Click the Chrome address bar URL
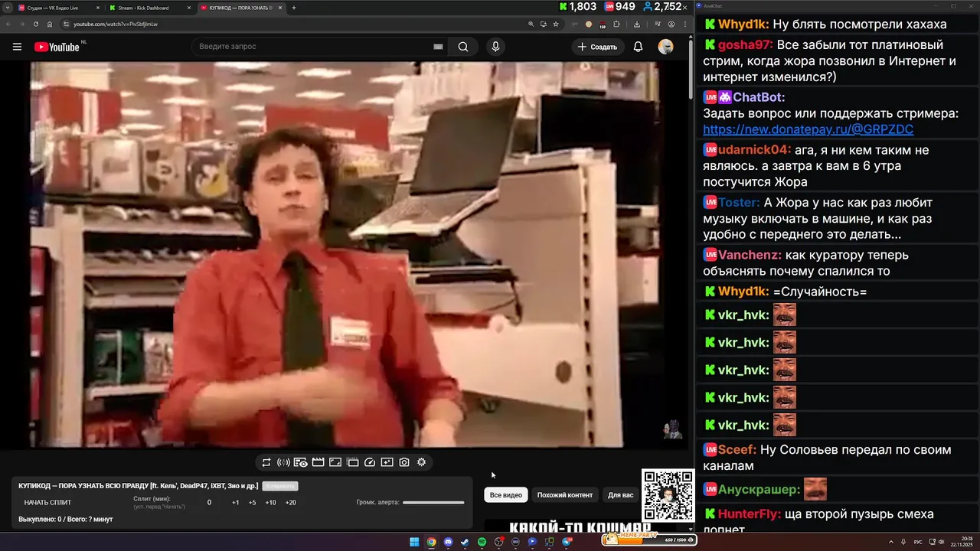 (x=115, y=24)
